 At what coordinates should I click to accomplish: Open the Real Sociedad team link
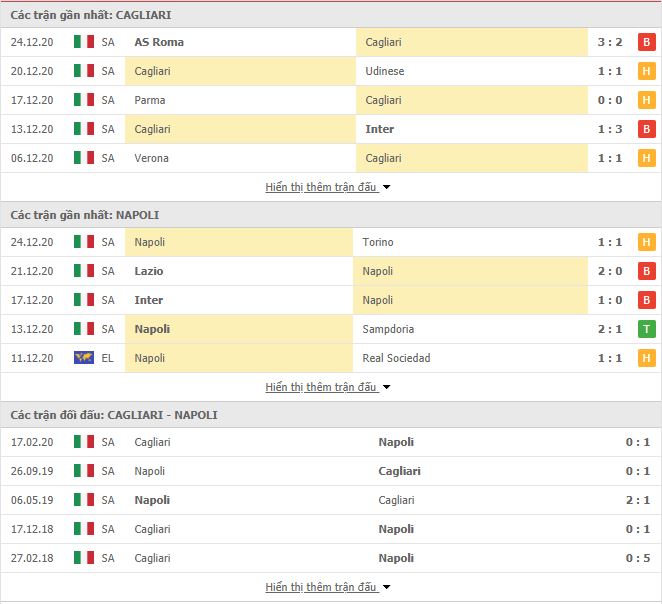(396, 358)
